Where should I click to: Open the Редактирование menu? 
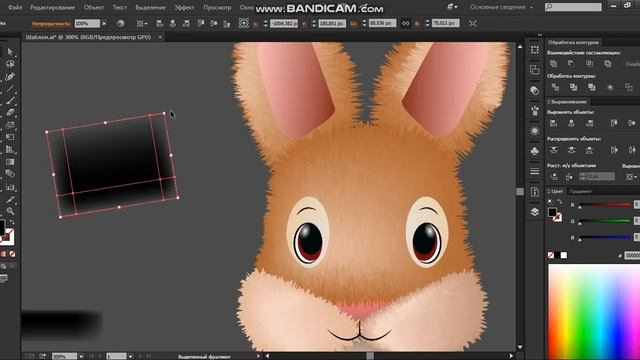click(52, 7)
